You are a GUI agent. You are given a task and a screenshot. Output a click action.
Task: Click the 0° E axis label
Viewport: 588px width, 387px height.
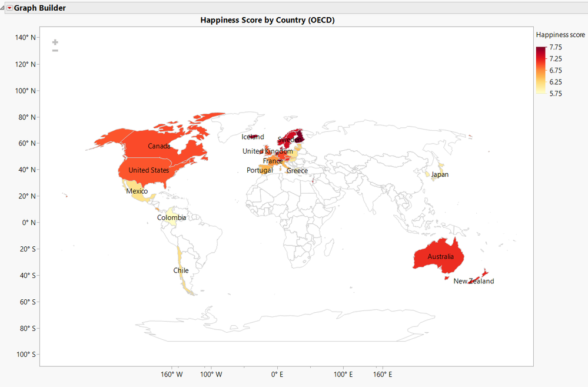[x=277, y=375]
